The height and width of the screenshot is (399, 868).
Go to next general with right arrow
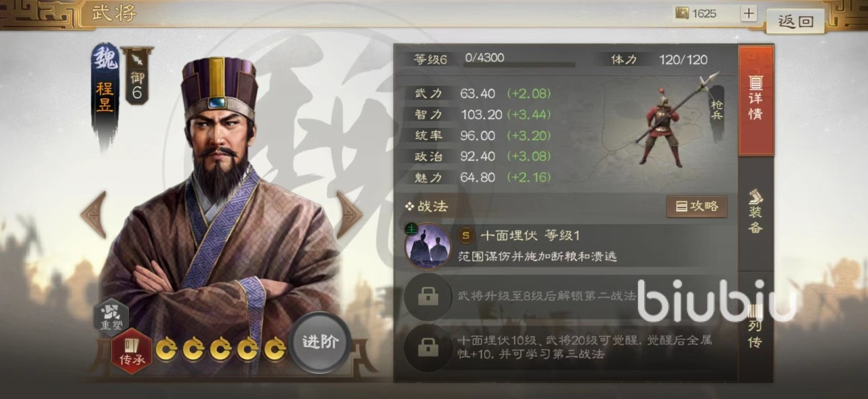click(349, 214)
